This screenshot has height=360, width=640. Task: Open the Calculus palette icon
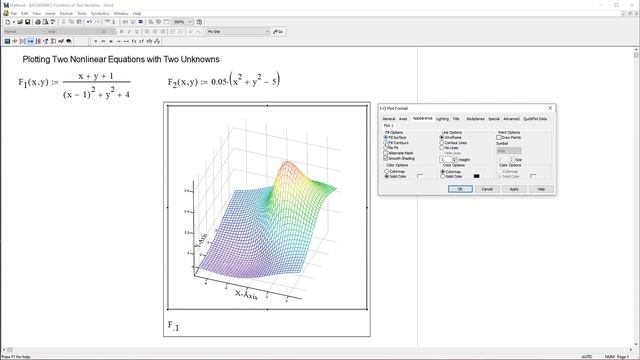[38, 41]
